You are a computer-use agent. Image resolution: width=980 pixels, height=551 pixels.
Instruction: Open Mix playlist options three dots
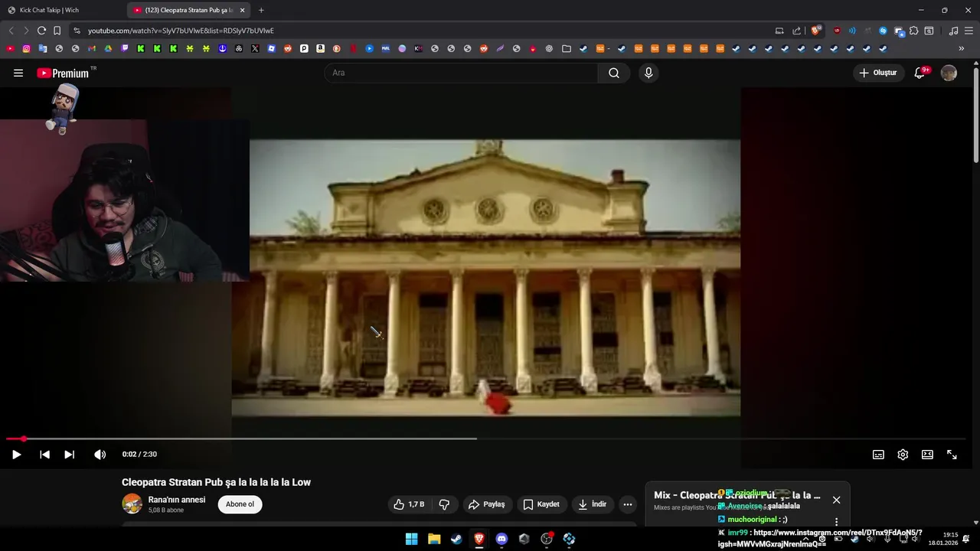point(836,522)
